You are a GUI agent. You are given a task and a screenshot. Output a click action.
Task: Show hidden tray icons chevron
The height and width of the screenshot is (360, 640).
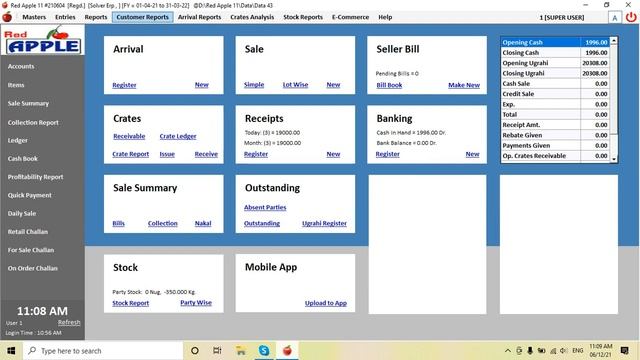pos(508,351)
